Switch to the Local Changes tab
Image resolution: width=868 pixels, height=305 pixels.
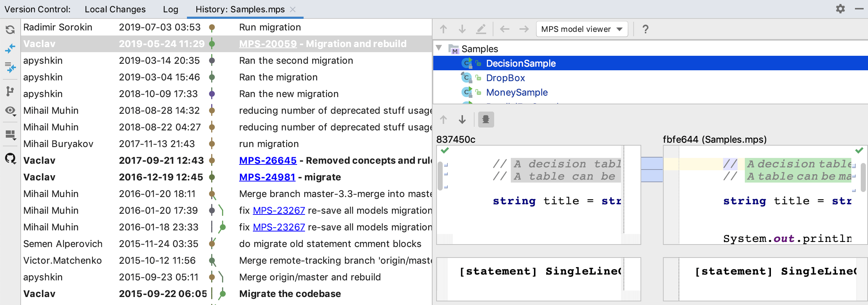point(115,9)
